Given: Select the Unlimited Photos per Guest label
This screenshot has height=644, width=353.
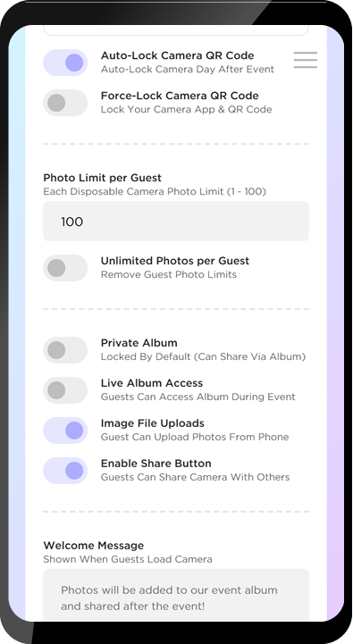Looking at the screenshot, I should 175,261.
